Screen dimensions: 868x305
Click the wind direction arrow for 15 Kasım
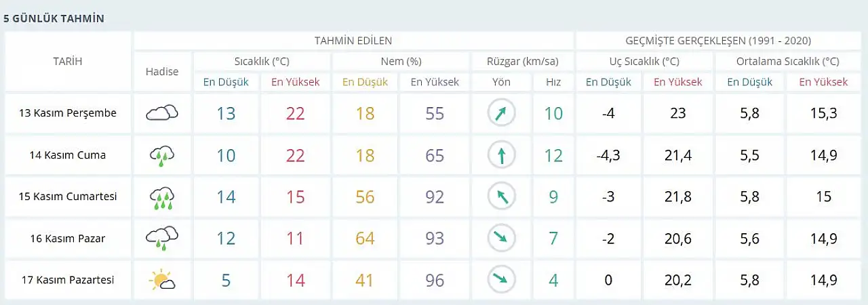tap(501, 197)
